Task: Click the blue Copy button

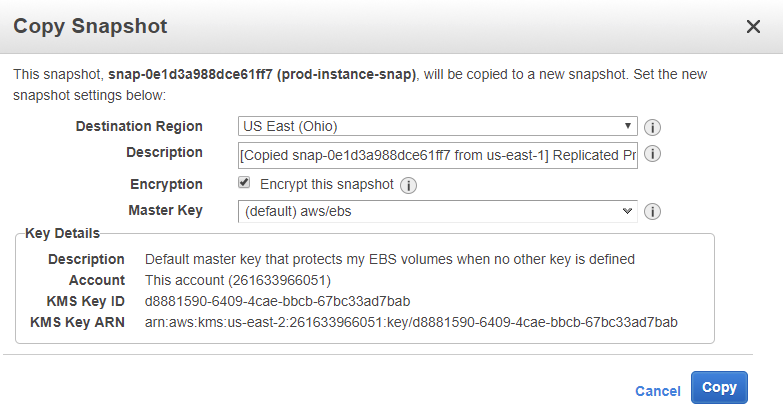Action: pos(719,388)
